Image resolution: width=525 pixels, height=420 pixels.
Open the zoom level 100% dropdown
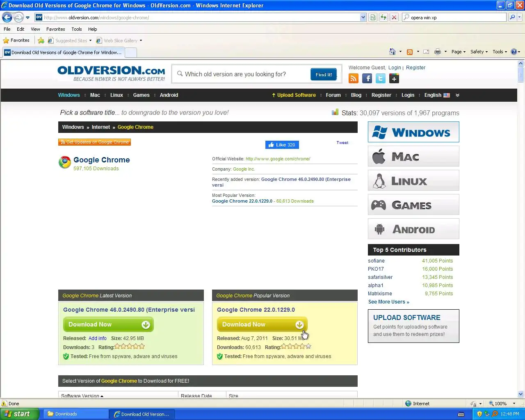coord(514,404)
